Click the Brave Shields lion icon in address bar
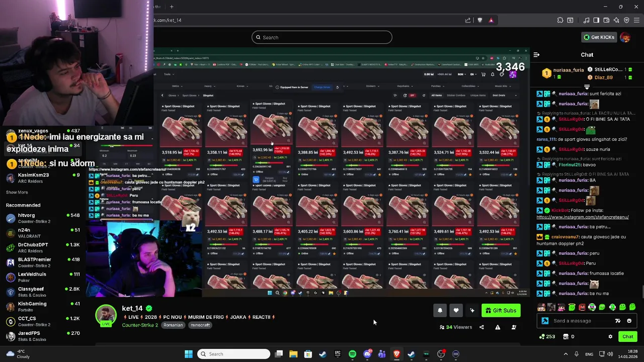Screen dimensions: 644x362 (479, 20)
